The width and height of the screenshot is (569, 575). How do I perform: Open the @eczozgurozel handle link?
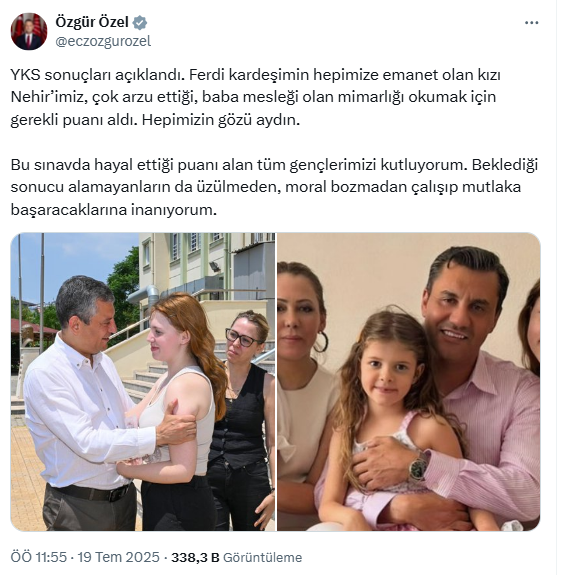pos(103,41)
